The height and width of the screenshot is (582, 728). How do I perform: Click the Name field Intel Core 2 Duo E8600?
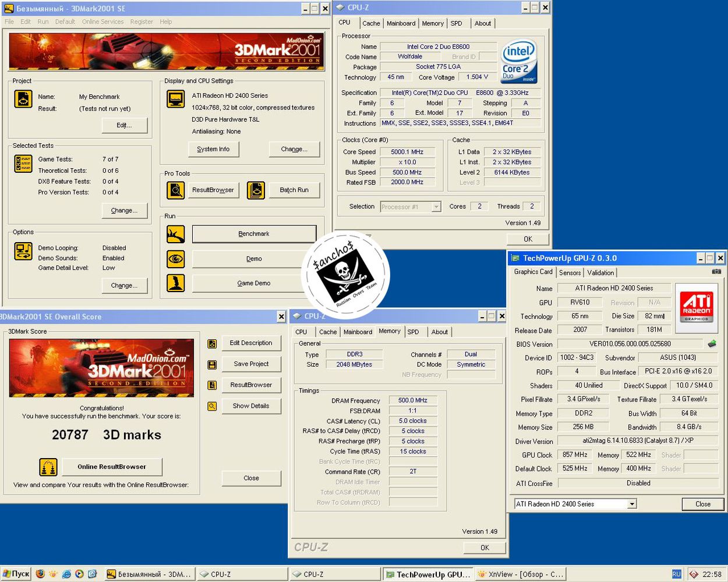(x=438, y=47)
